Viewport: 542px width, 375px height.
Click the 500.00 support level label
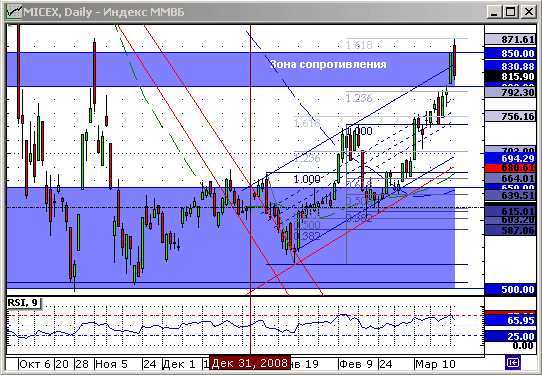510,289
